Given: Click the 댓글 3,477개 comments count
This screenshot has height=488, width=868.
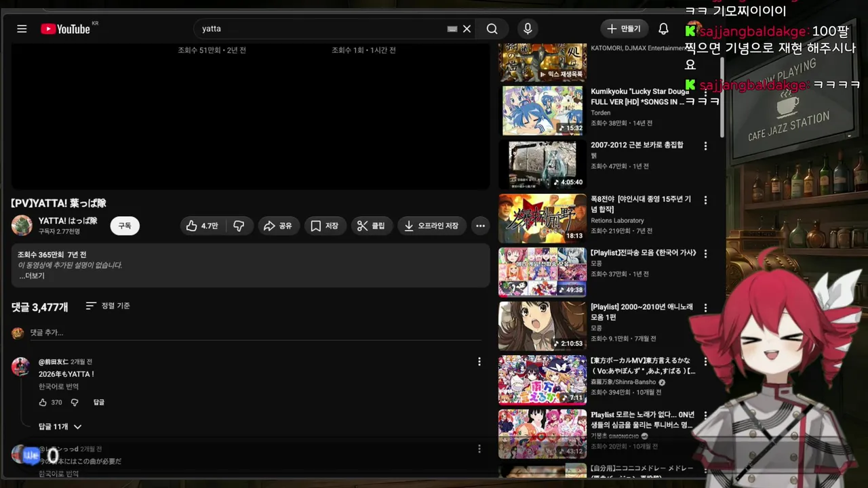Looking at the screenshot, I should click(39, 307).
